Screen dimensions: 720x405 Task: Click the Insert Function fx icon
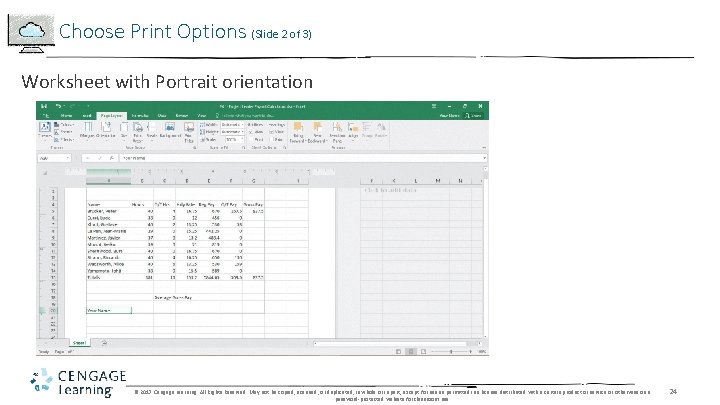[112, 158]
